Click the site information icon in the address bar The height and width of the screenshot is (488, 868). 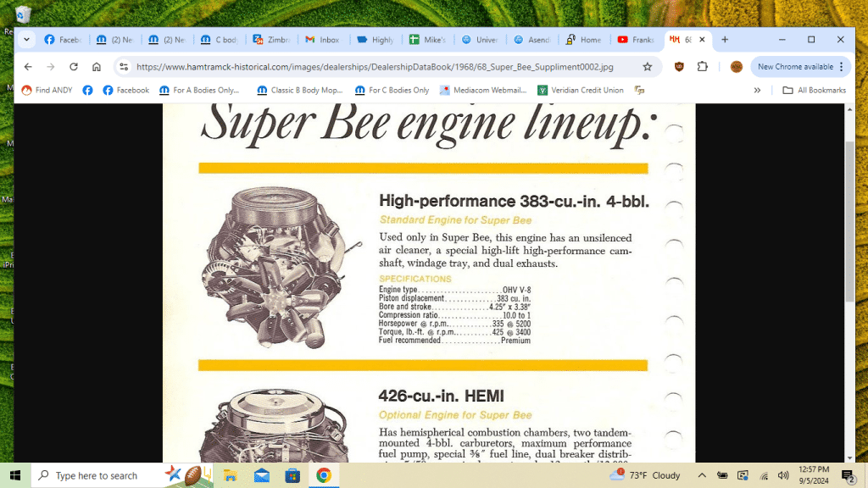(x=124, y=67)
